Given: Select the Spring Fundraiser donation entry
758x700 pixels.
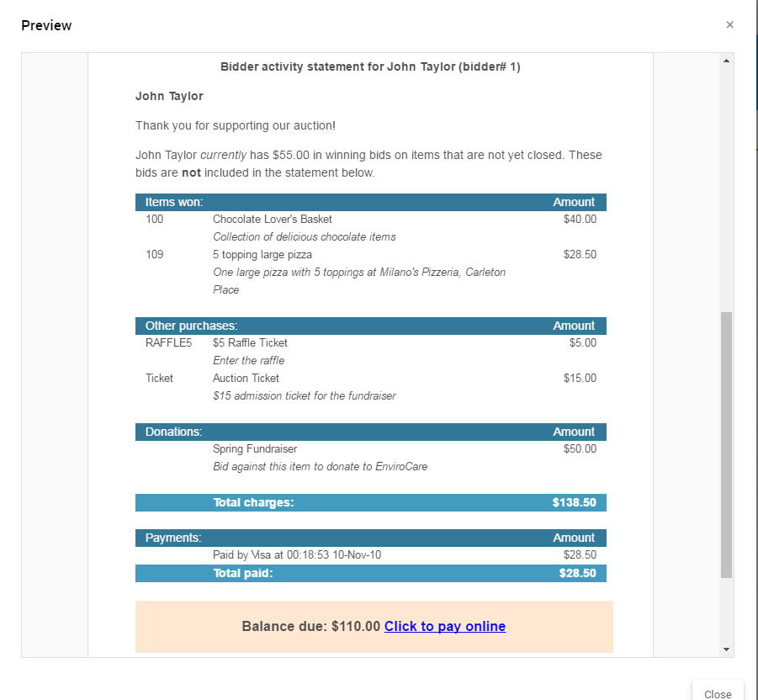Looking at the screenshot, I should tap(255, 449).
